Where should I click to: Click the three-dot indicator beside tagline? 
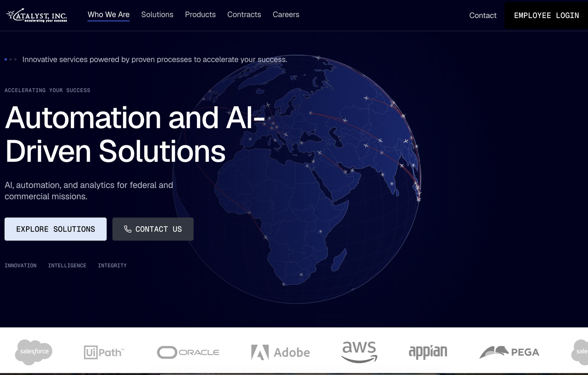10,59
